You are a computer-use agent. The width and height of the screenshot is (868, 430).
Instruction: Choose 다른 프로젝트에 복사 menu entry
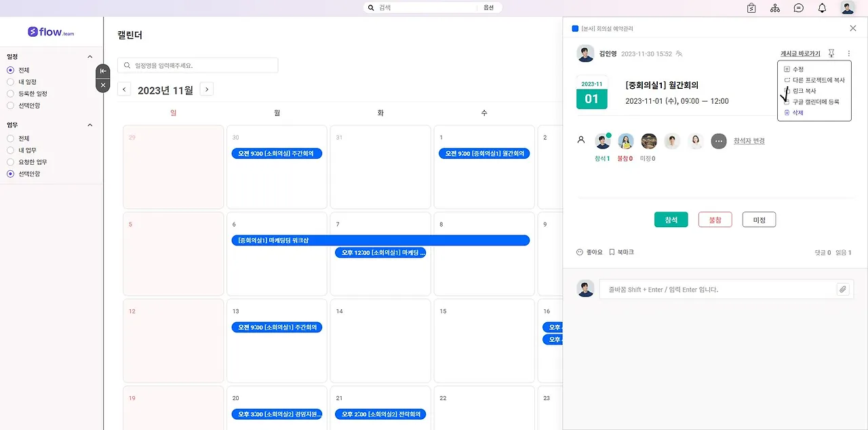click(x=814, y=80)
